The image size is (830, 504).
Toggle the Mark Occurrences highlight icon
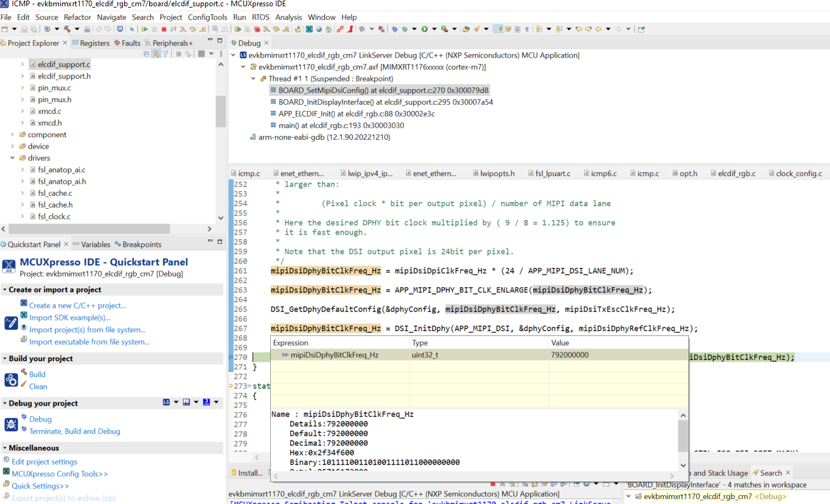click(x=499, y=29)
